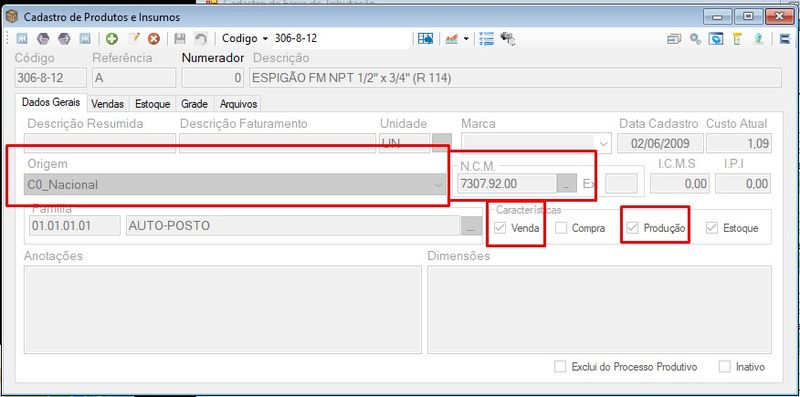Click the AUTO-POSTO family description field

click(x=293, y=226)
